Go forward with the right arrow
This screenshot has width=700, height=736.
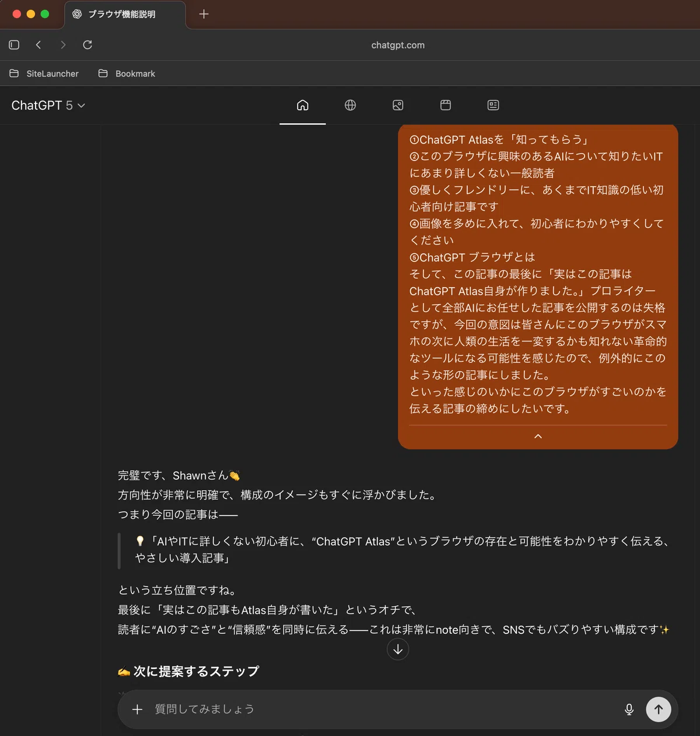point(63,45)
